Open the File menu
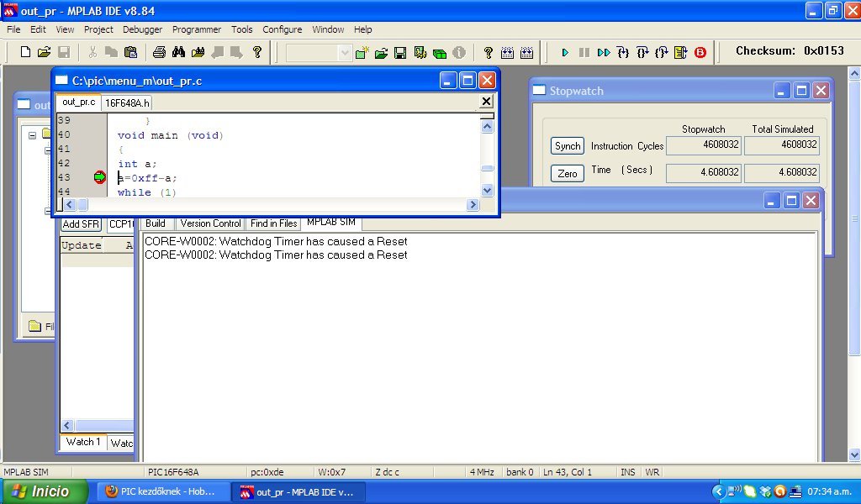The image size is (861, 504). [13, 29]
